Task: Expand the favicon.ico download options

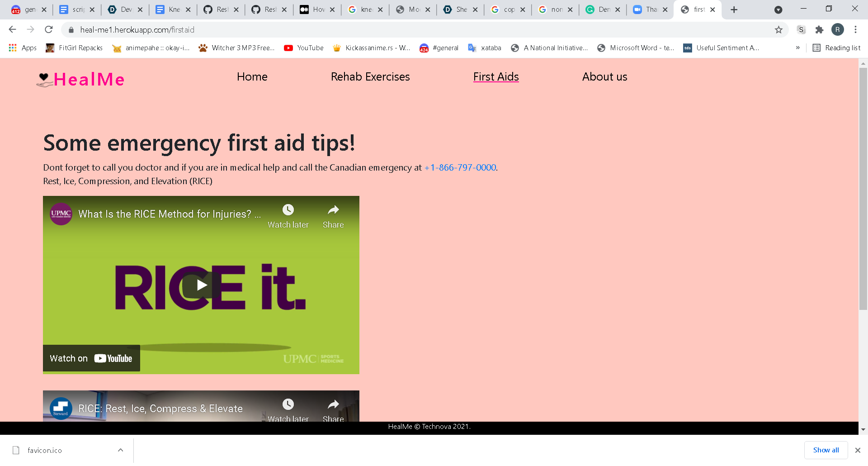Action: point(121,450)
